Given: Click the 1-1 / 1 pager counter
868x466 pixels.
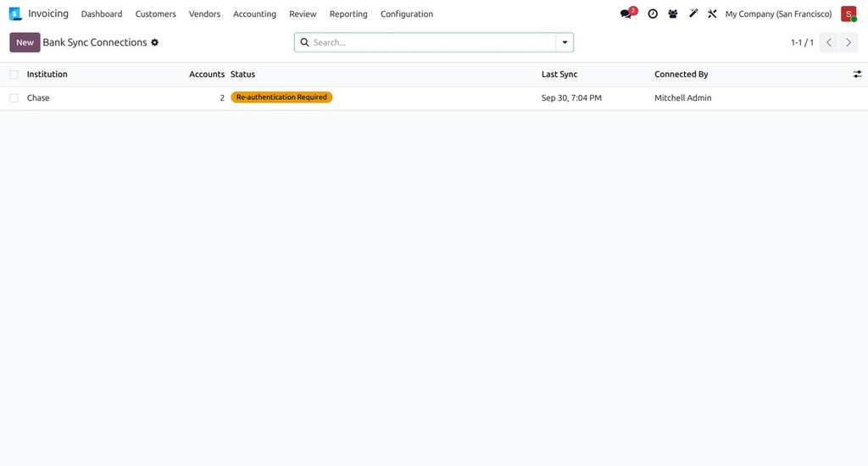Looking at the screenshot, I should click(x=802, y=42).
